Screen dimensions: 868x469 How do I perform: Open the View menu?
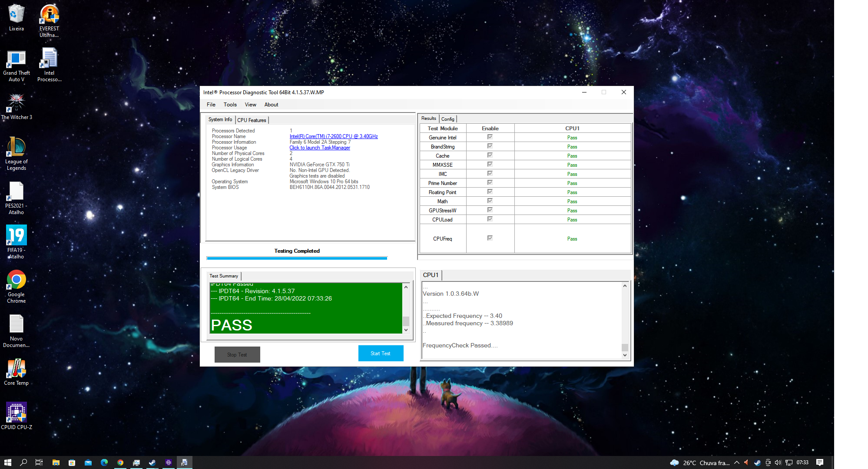point(251,105)
